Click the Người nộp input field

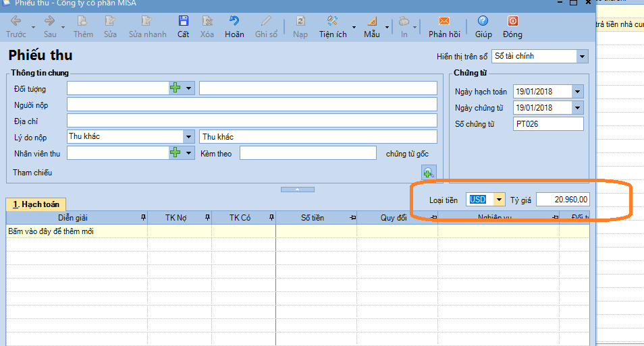[x=252, y=105]
